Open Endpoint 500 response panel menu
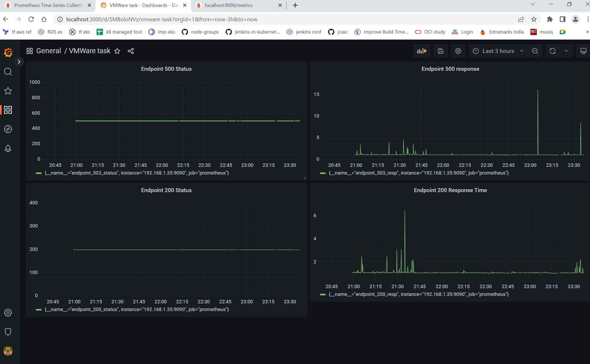Image resolution: width=590 pixels, height=364 pixels. [x=450, y=69]
